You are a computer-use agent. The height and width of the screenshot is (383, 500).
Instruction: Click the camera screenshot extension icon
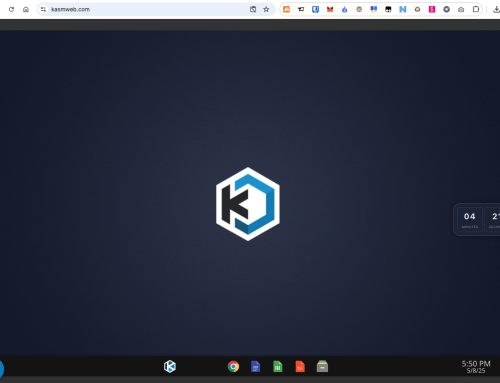pyautogui.click(x=461, y=9)
